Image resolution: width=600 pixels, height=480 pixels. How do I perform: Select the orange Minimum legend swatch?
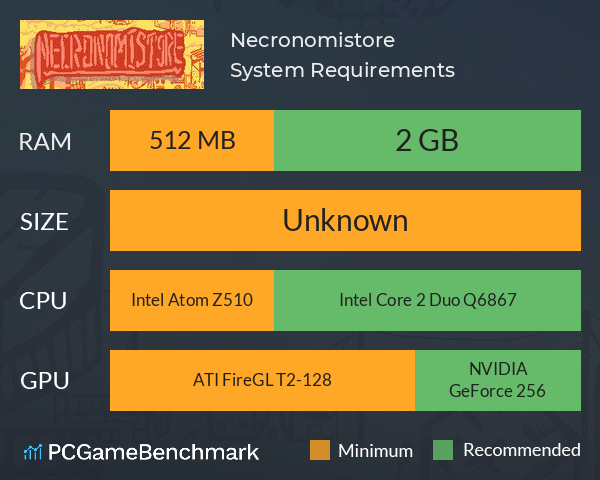coord(320,450)
